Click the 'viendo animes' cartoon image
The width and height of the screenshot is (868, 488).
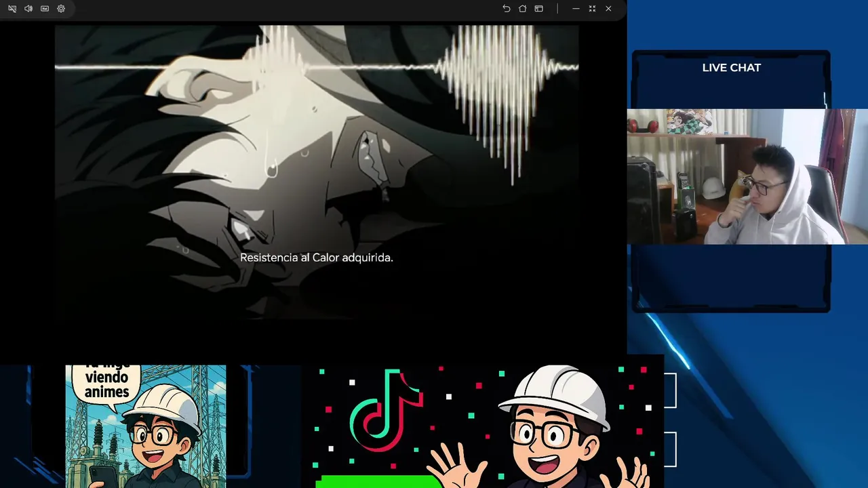pos(146,426)
